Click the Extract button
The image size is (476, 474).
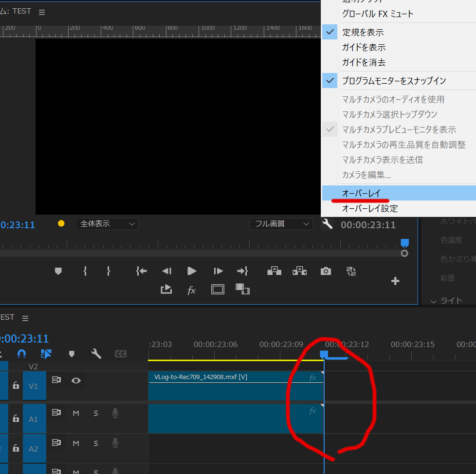coord(300,271)
